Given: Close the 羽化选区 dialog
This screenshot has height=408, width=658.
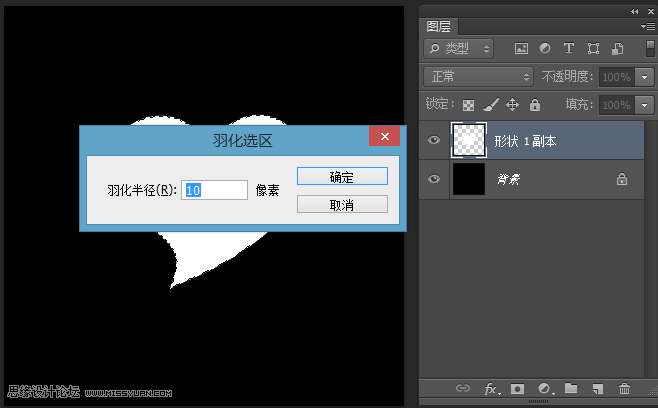Looking at the screenshot, I should (384, 136).
